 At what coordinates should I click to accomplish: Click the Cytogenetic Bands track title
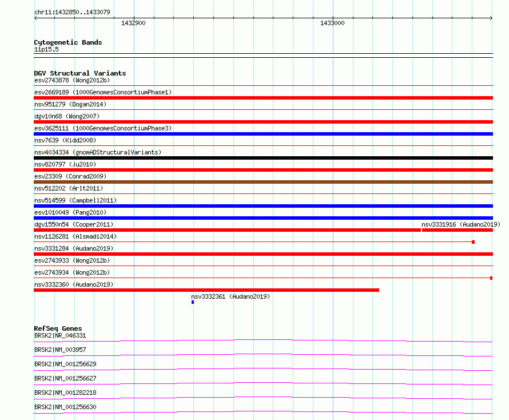coord(68,42)
